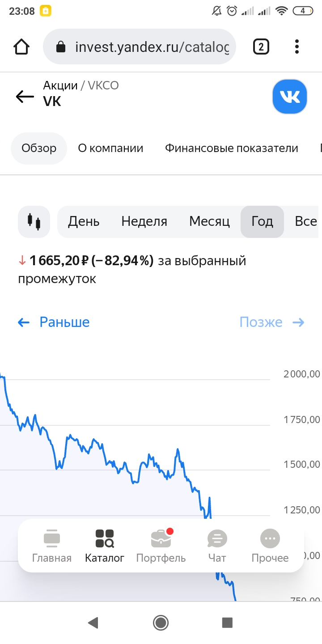Tap Раньше to view earlier period
This screenshot has height=644, width=322.
pos(54,322)
